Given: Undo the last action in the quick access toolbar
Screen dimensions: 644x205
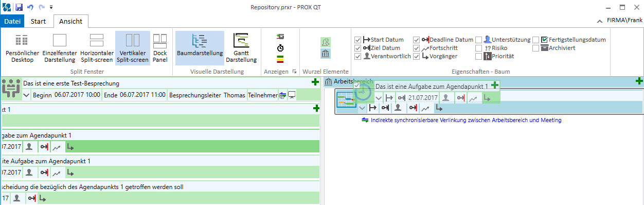Looking at the screenshot, I should (x=31, y=7).
